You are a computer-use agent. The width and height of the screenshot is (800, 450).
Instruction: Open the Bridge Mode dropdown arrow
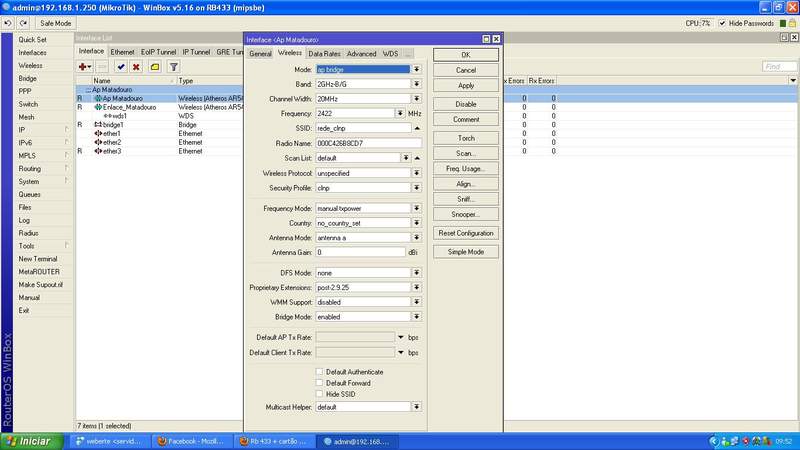point(417,317)
